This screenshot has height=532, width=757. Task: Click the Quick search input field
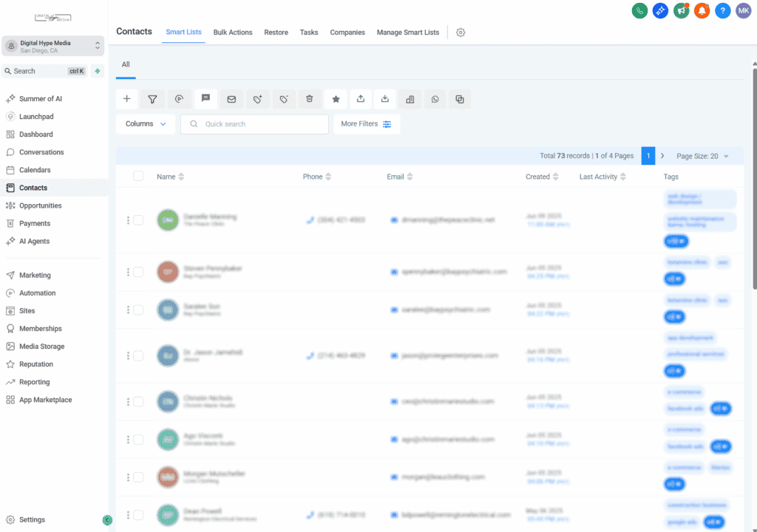254,124
